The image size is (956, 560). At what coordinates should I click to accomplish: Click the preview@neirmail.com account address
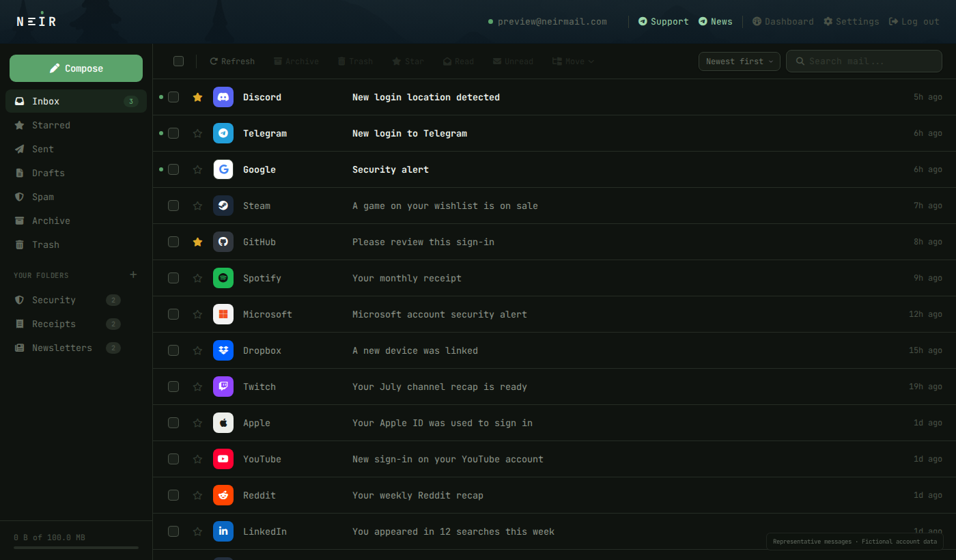tap(552, 21)
